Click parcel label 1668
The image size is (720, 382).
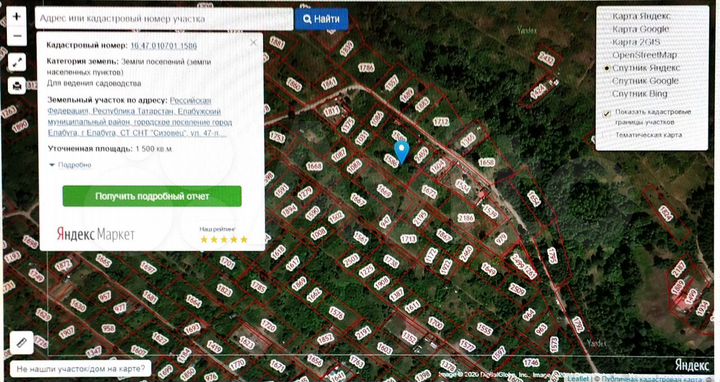coord(314,166)
